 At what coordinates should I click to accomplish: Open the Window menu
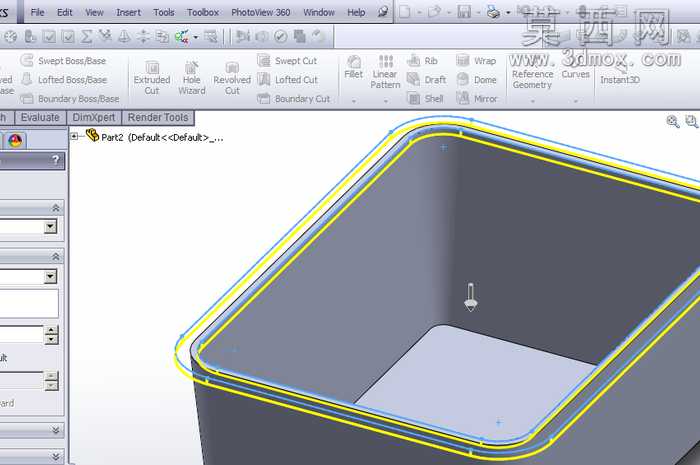(x=319, y=12)
